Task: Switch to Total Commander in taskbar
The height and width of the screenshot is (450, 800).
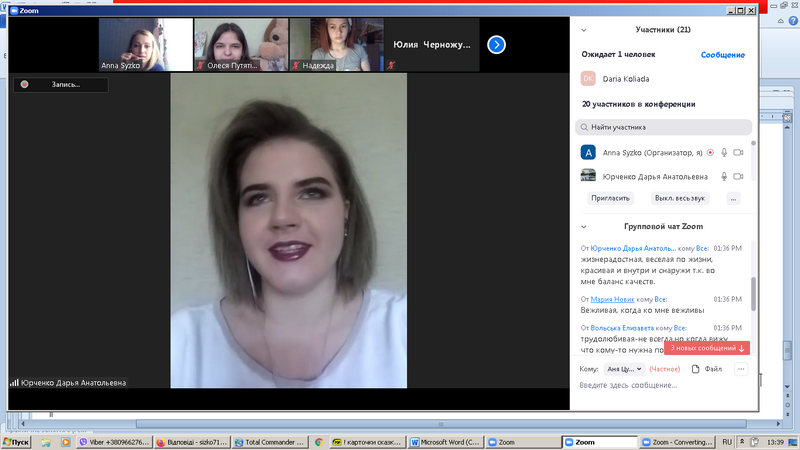Action: click(265, 441)
